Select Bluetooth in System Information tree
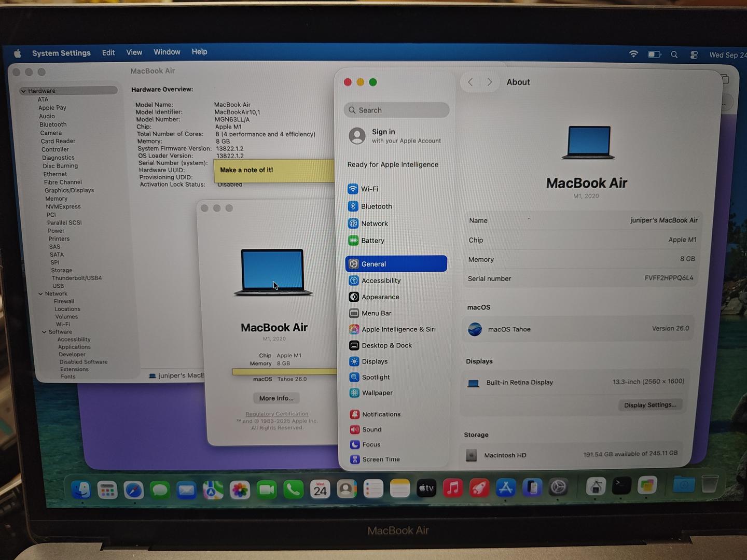 point(53,124)
